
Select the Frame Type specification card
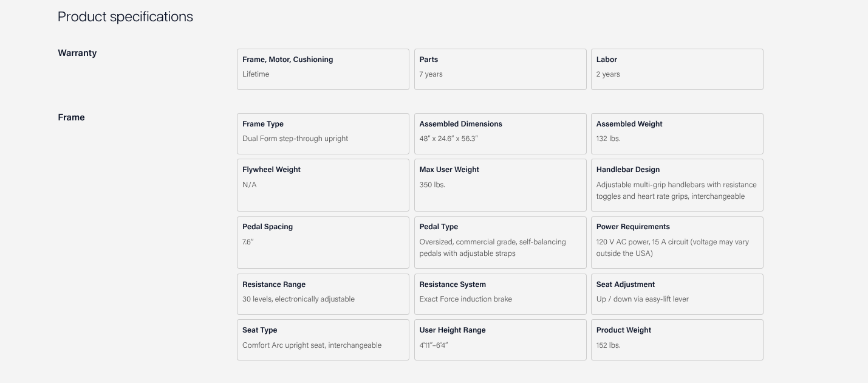pos(323,134)
